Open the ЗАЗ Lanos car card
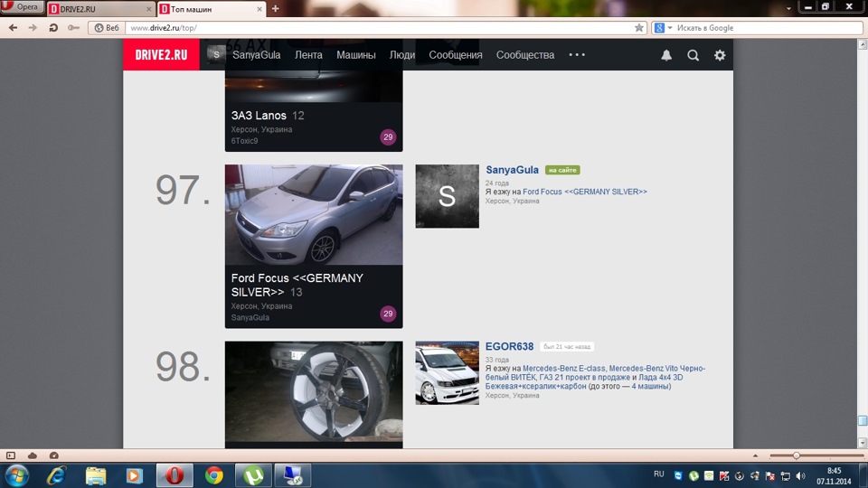This screenshot has height=488, width=868. point(259,116)
